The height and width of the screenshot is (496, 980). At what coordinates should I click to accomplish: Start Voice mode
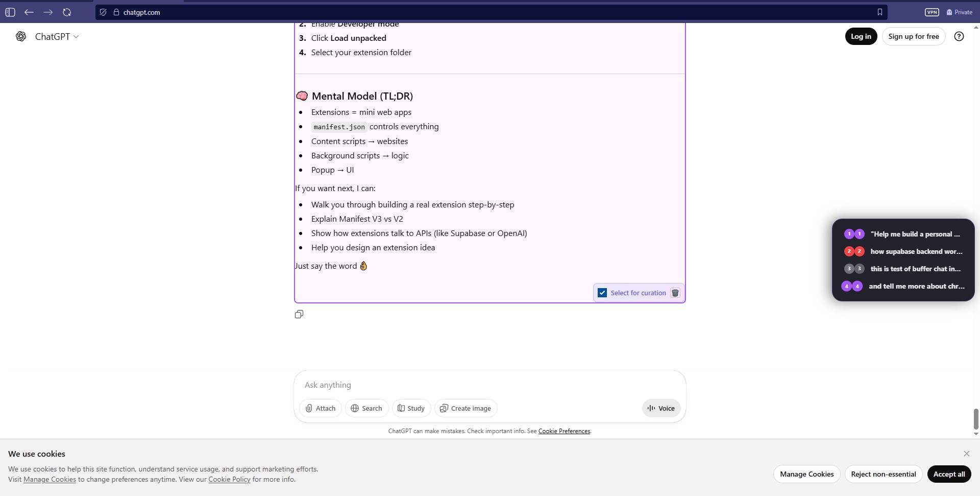[x=660, y=408]
